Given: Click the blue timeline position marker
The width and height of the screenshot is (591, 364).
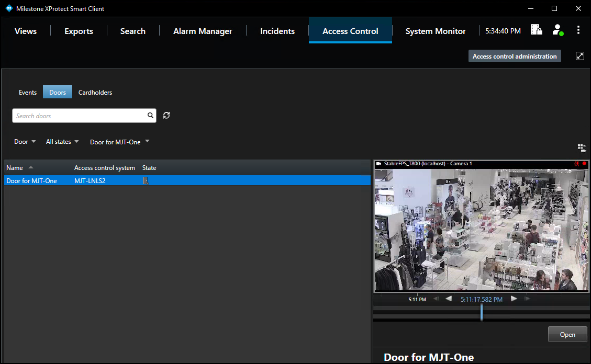Looking at the screenshot, I should 481,312.
